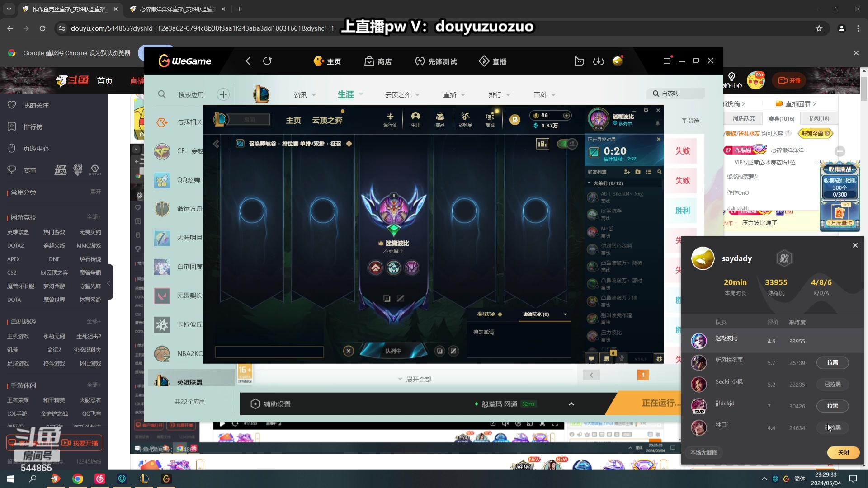The width and height of the screenshot is (868, 488).
Task: Click 拉黑 button for 听风拦夜雨
Action: point(832,363)
